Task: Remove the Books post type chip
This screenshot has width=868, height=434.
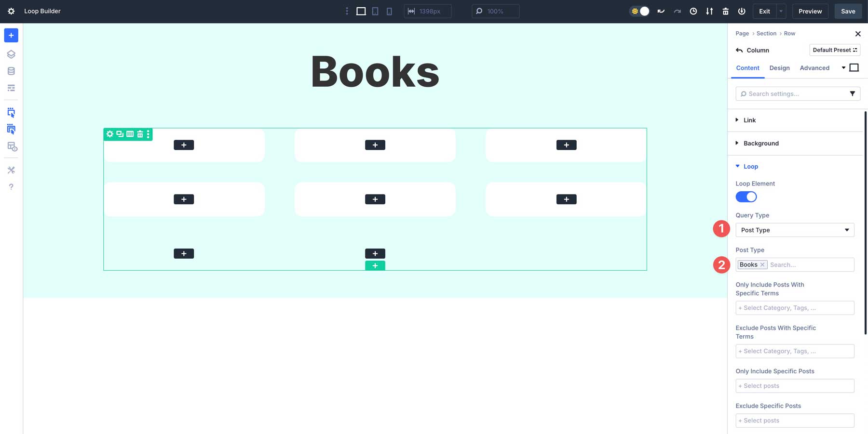Action: [x=762, y=264]
